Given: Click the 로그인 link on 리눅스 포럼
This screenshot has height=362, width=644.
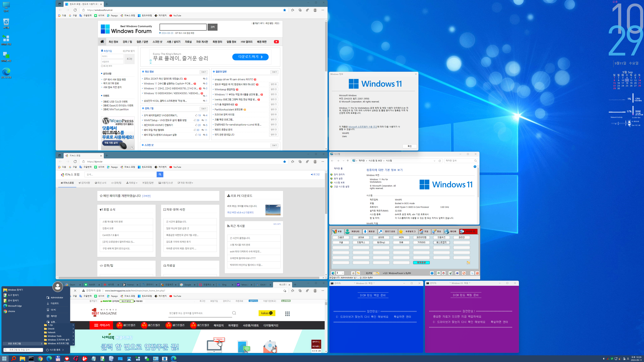Looking at the screenshot, I should tap(315, 174).
